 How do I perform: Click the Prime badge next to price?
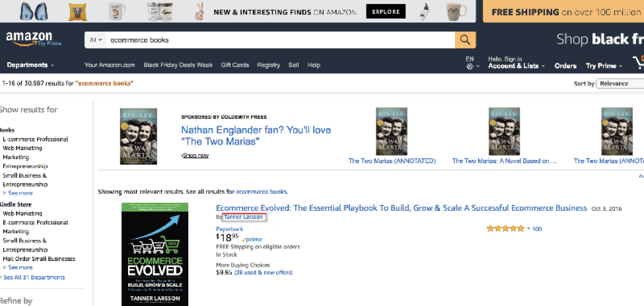[x=252, y=239]
